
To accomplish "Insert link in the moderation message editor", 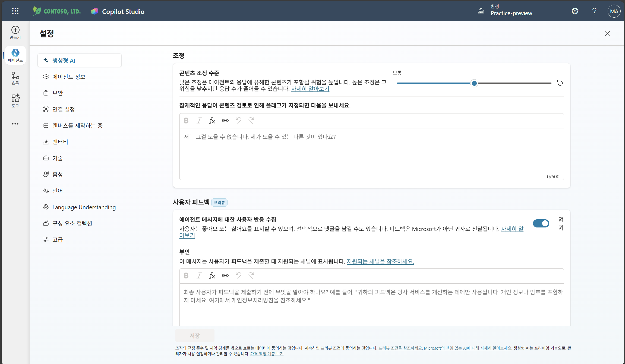I will point(225,121).
